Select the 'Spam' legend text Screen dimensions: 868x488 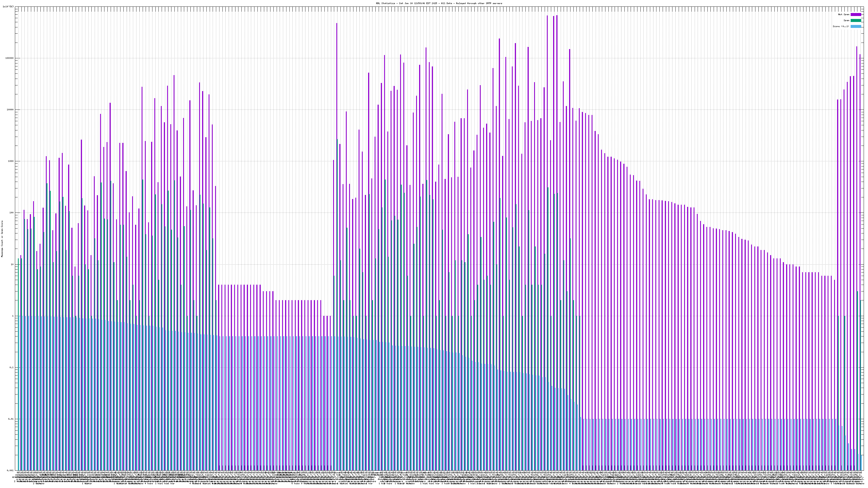tap(846, 21)
